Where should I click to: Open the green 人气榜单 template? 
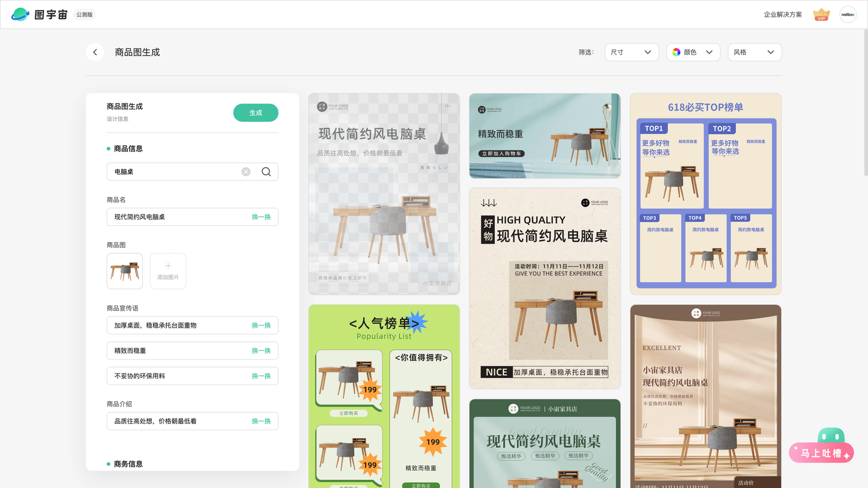tap(384, 396)
